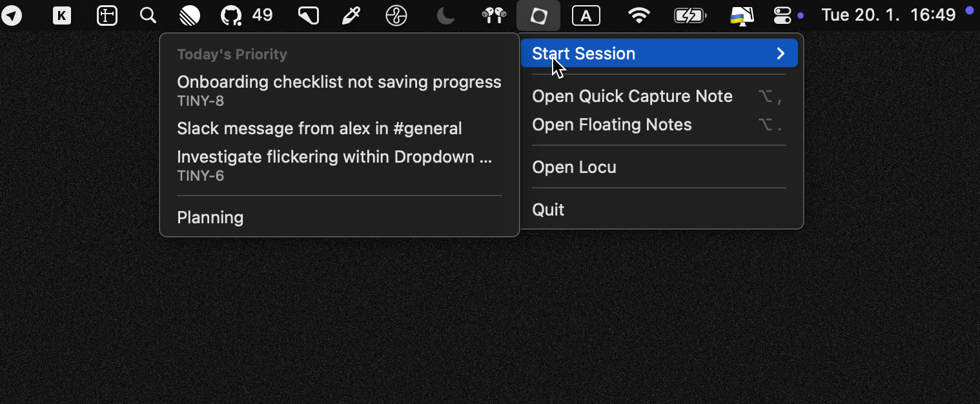
Task: Choose Open Floating Notes menu item
Action: pyautogui.click(x=611, y=125)
